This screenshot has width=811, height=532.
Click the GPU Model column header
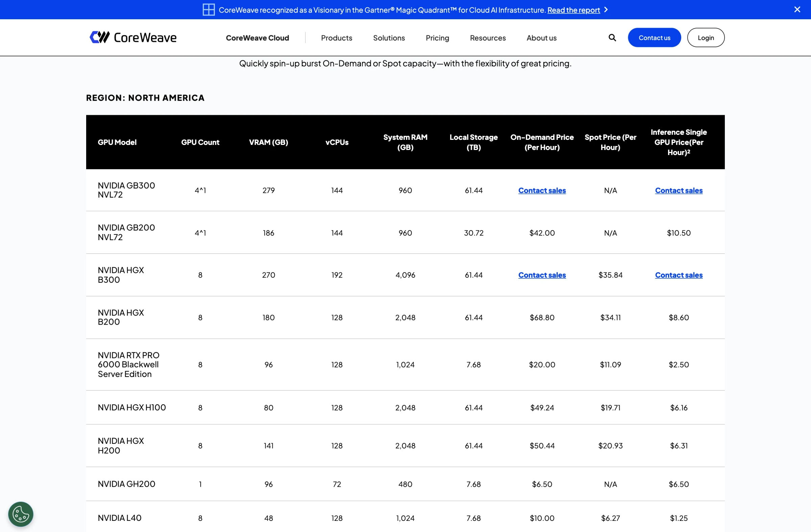click(x=117, y=142)
